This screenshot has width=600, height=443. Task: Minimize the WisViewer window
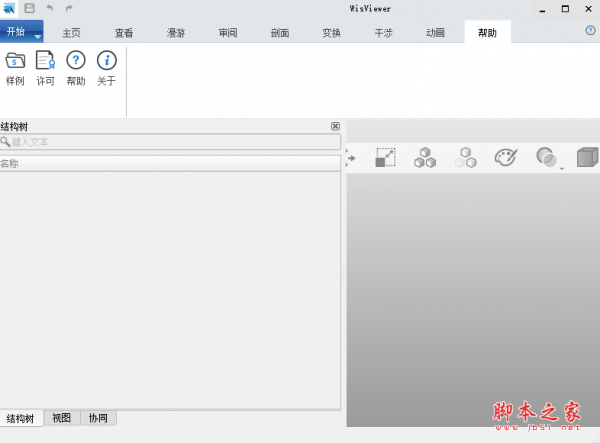[x=542, y=9]
